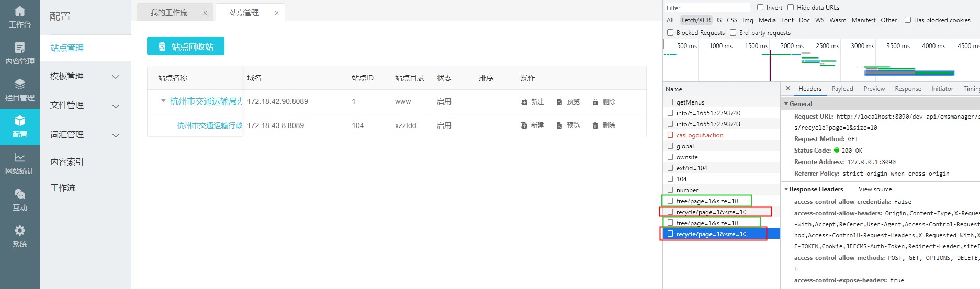Image resolution: width=980 pixels, height=289 pixels.
Task: Filter network by All types
Action: (x=670, y=20)
